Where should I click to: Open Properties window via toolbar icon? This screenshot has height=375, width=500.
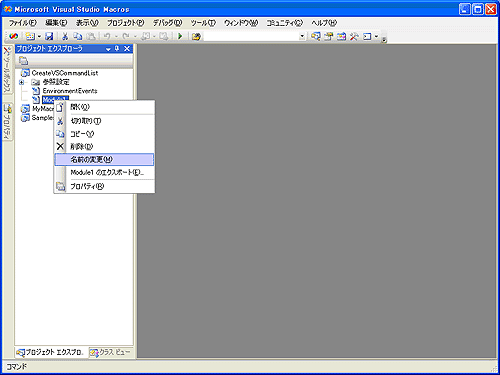click(329, 36)
